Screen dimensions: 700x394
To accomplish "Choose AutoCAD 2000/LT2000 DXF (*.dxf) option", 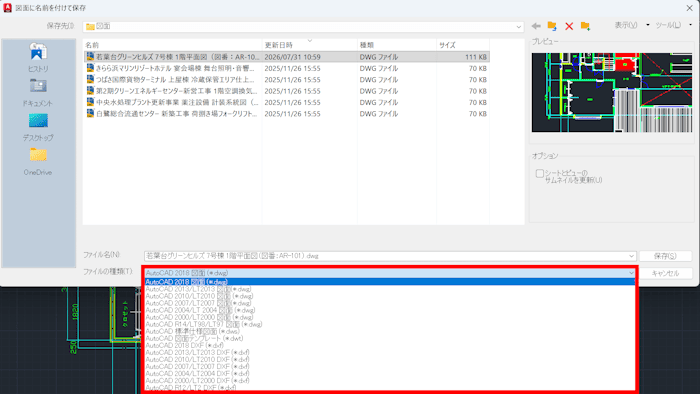I will pyautogui.click(x=390, y=381).
